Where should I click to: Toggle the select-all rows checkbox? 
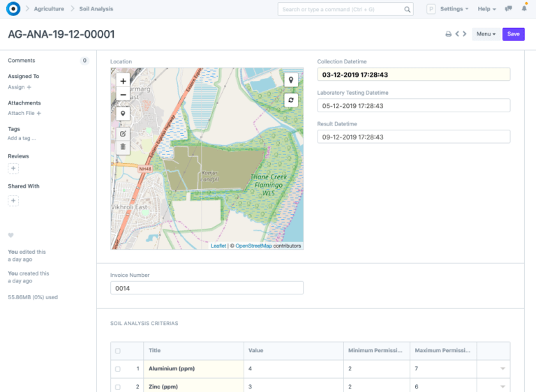click(117, 351)
